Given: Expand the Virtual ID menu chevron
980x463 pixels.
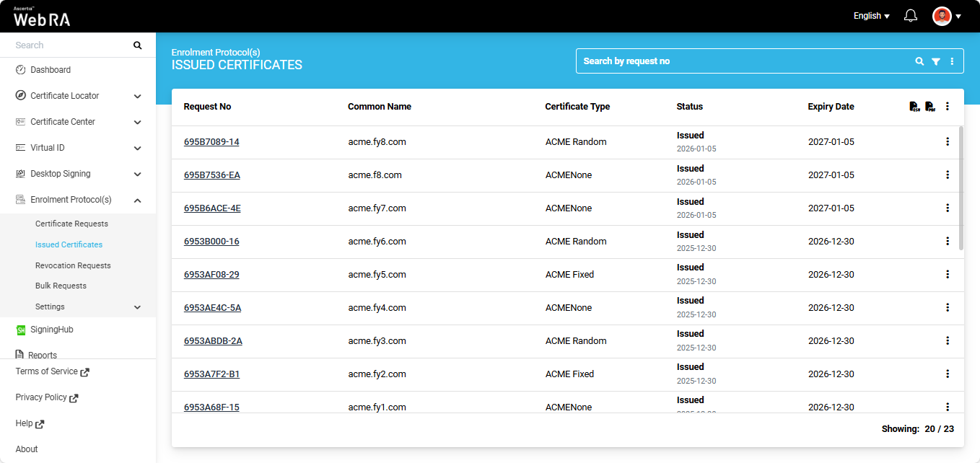Looking at the screenshot, I should (137, 148).
